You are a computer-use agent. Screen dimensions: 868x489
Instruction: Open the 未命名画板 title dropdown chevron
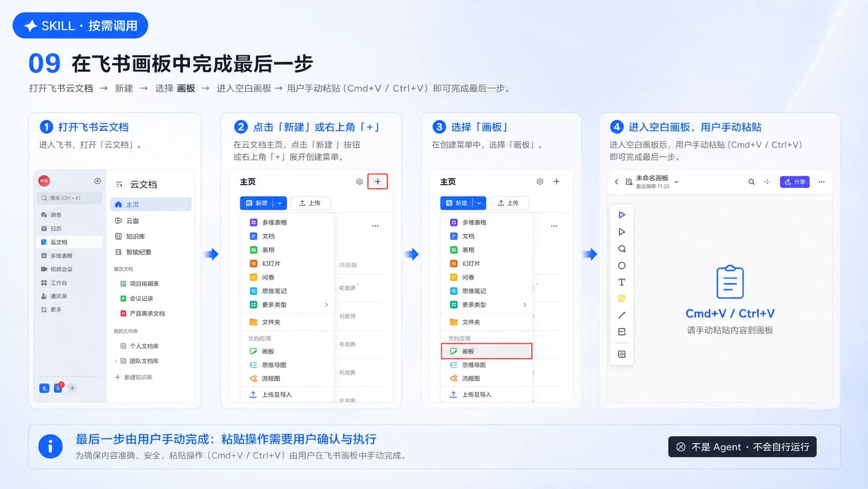(676, 182)
